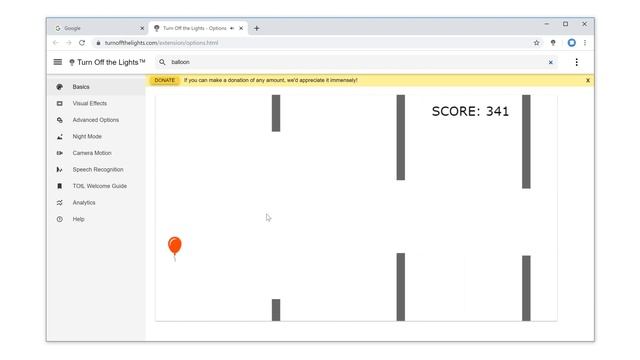Click the Help question mark icon
The height and width of the screenshot is (360, 640).
pos(60,219)
